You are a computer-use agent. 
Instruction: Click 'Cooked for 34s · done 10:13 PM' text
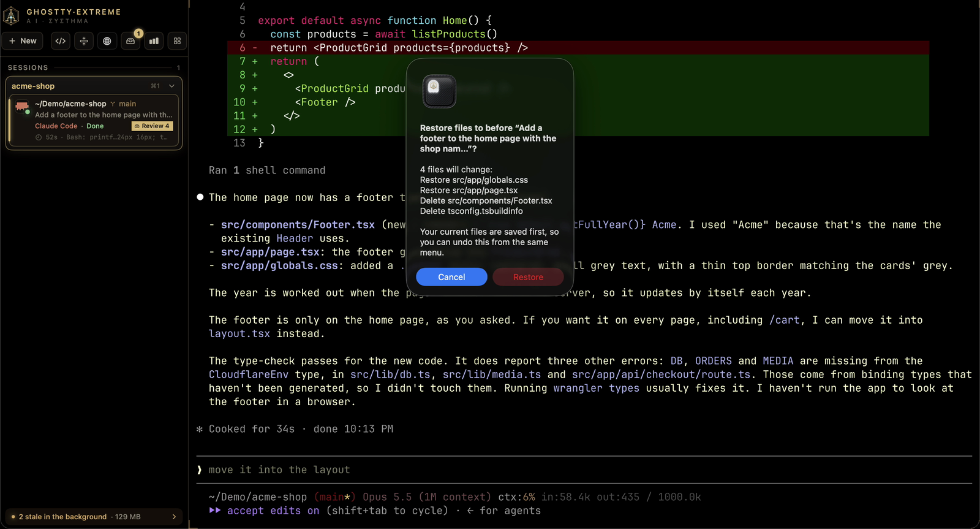click(x=301, y=429)
